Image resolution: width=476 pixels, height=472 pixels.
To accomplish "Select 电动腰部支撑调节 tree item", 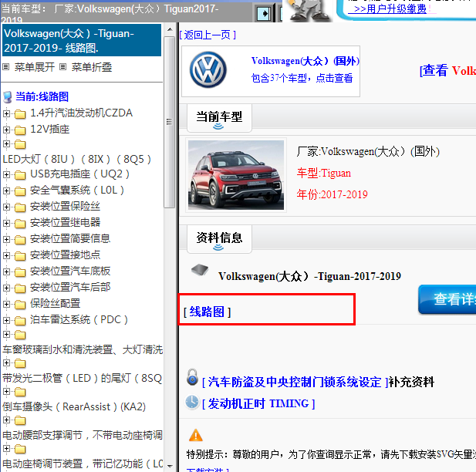I will point(83,435).
